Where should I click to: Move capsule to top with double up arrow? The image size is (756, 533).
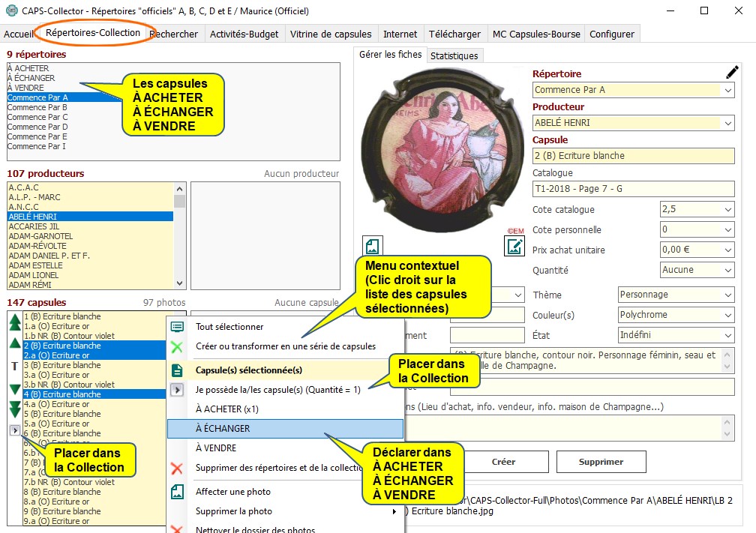[15, 322]
